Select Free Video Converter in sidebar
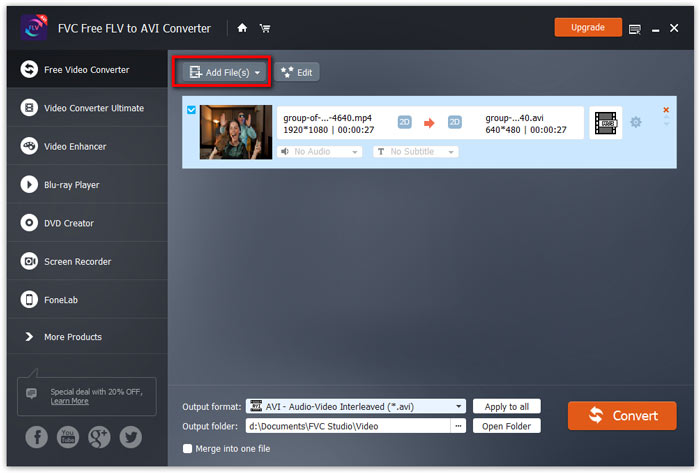This screenshot has width=700, height=473. click(87, 69)
